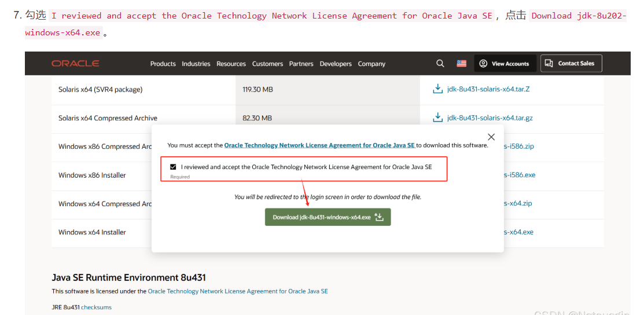Open jdk-8u431-solaris-x64.tar.Z download link

tap(488, 89)
